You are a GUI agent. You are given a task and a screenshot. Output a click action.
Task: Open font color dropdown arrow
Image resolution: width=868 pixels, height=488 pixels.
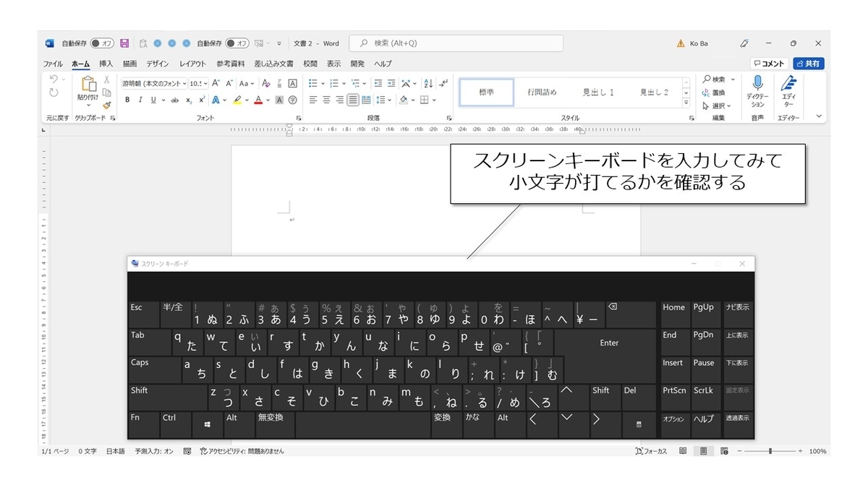pyautogui.click(x=268, y=100)
